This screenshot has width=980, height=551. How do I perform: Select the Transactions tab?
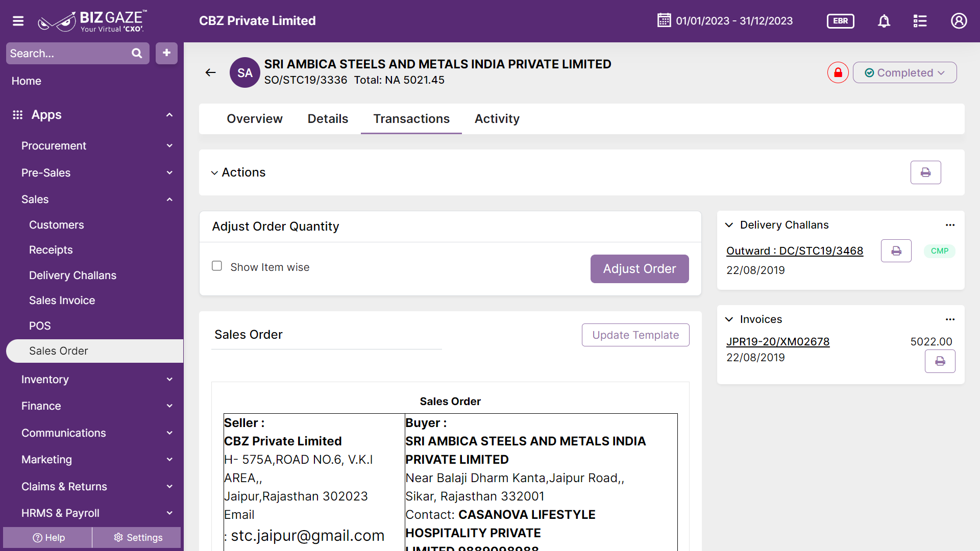[x=411, y=119]
